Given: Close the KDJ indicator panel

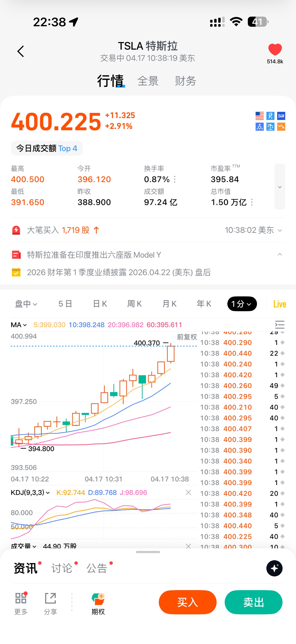Looking at the screenshot, I should (188, 492).
